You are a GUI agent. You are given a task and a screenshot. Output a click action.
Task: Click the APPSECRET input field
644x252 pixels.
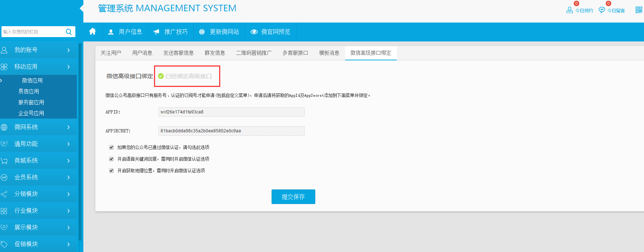(x=231, y=131)
